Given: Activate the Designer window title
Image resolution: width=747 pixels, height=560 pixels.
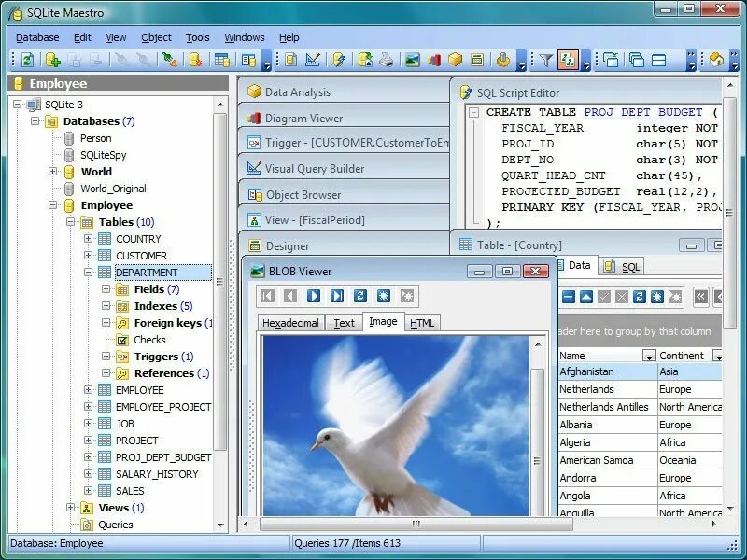Looking at the screenshot, I should click(x=288, y=246).
